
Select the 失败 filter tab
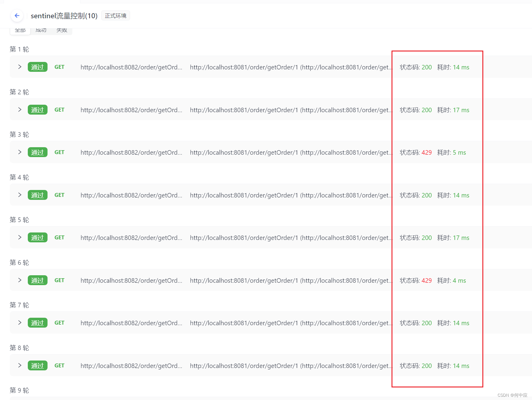pyautogui.click(x=62, y=31)
